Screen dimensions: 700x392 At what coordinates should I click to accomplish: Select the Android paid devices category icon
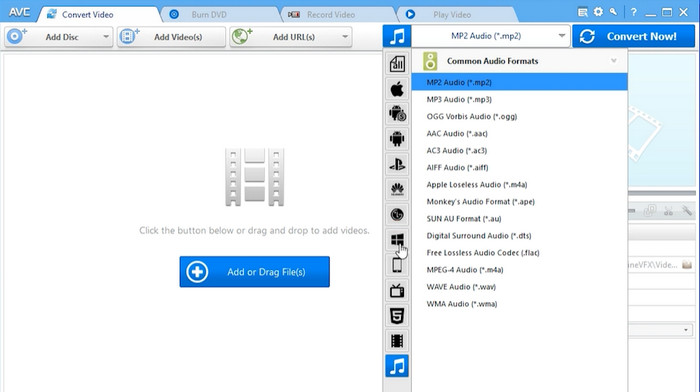397,114
